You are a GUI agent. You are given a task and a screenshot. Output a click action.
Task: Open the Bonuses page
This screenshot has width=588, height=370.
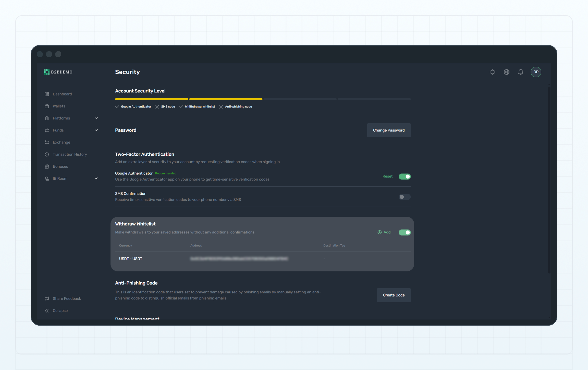click(x=60, y=166)
